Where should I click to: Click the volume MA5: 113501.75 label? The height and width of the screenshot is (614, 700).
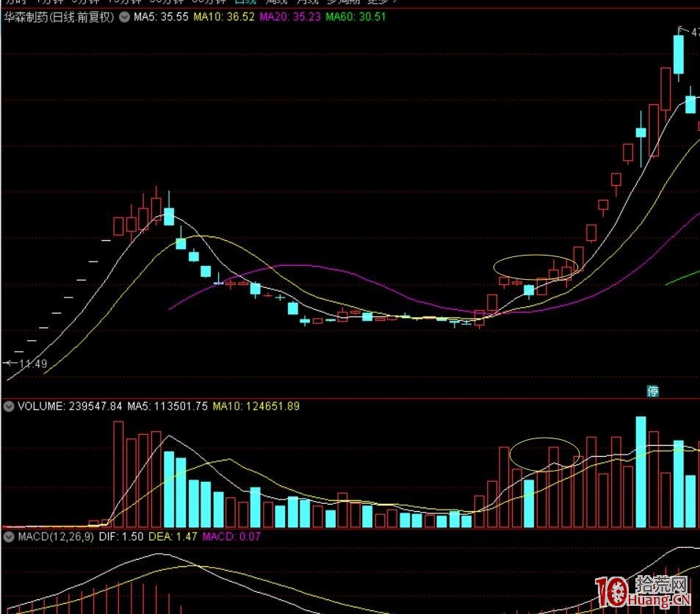pyautogui.click(x=167, y=406)
